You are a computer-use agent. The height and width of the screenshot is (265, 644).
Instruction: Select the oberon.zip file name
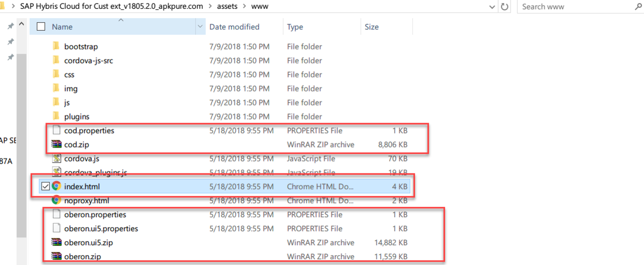(83, 256)
